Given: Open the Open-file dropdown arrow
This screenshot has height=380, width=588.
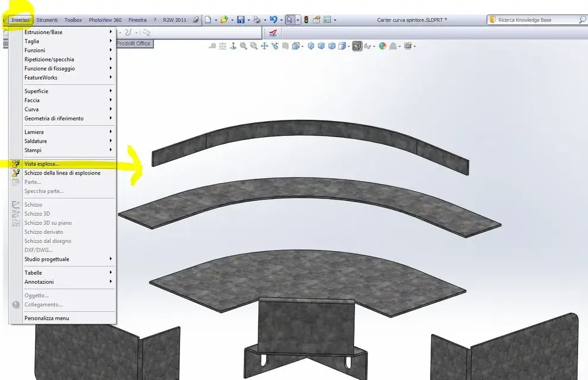Looking at the screenshot, I should coord(232,20).
